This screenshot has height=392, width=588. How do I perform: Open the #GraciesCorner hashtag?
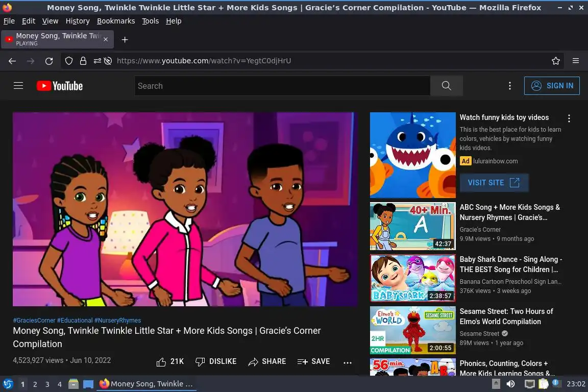pyautogui.click(x=34, y=321)
